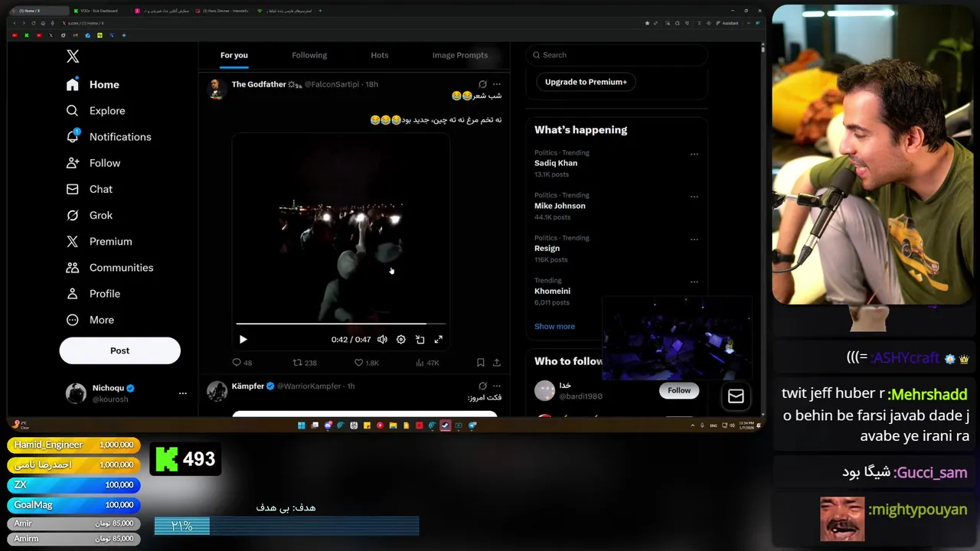
Task: Play the video in Godfather post
Action: [243, 340]
